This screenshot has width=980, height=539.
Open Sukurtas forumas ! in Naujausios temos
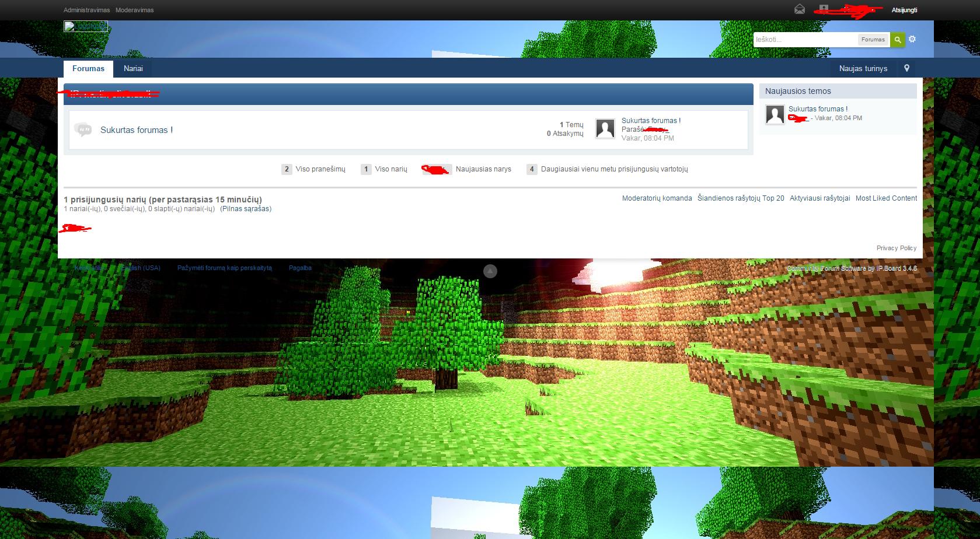(818, 108)
